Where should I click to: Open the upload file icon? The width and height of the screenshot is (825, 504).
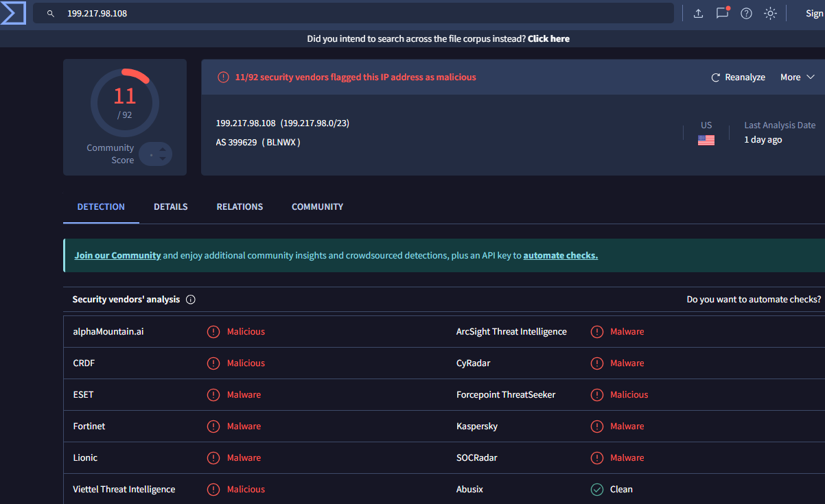coord(698,14)
